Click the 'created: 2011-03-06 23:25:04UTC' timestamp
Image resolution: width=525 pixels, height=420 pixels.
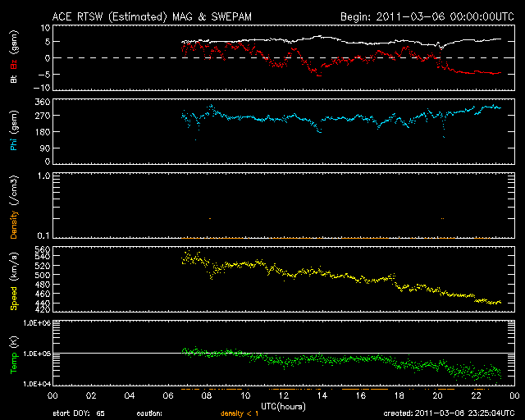[x=449, y=413]
